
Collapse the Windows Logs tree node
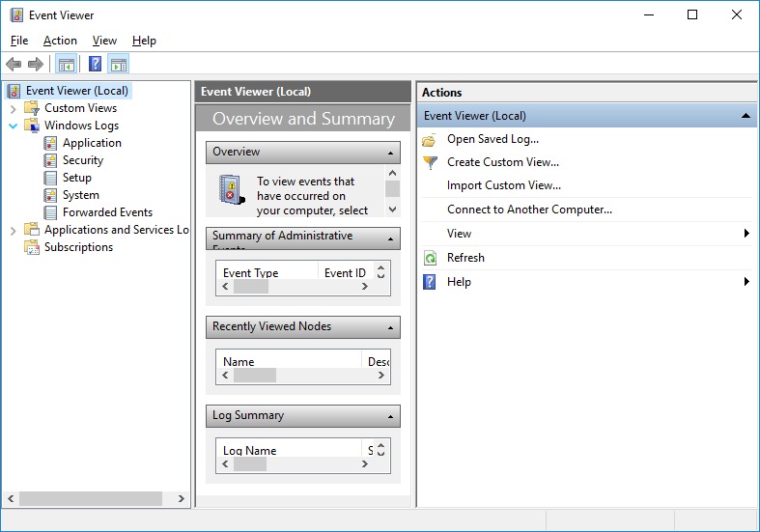pyautogui.click(x=14, y=126)
